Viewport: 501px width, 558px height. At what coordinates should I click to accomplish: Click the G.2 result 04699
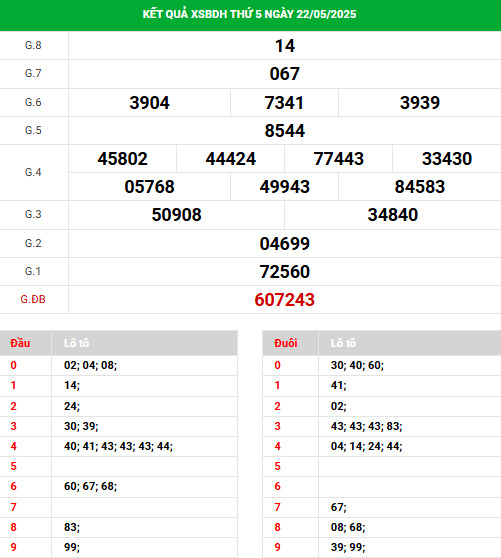[x=285, y=244]
